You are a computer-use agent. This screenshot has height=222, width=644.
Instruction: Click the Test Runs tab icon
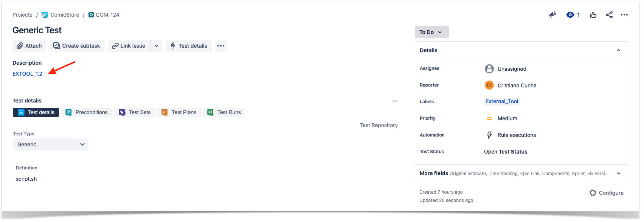click(x=210, y=112)
